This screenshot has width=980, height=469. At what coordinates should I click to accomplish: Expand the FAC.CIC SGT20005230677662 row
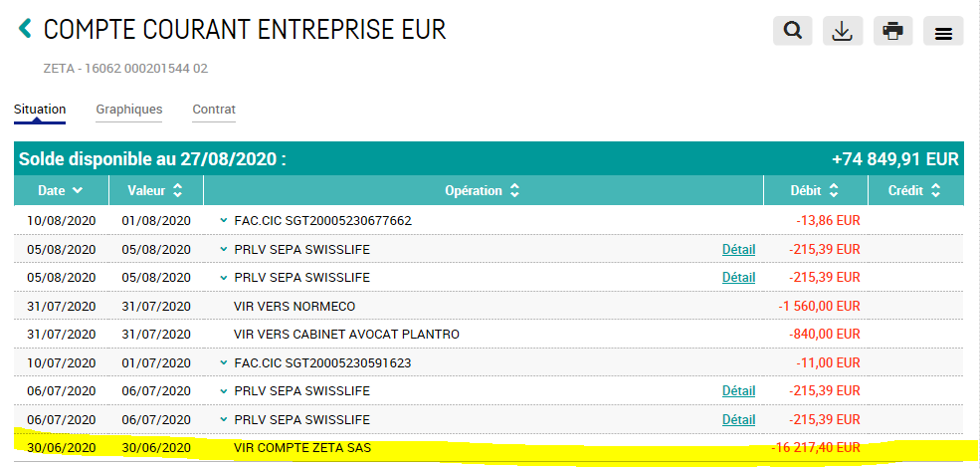coord(223,220)
